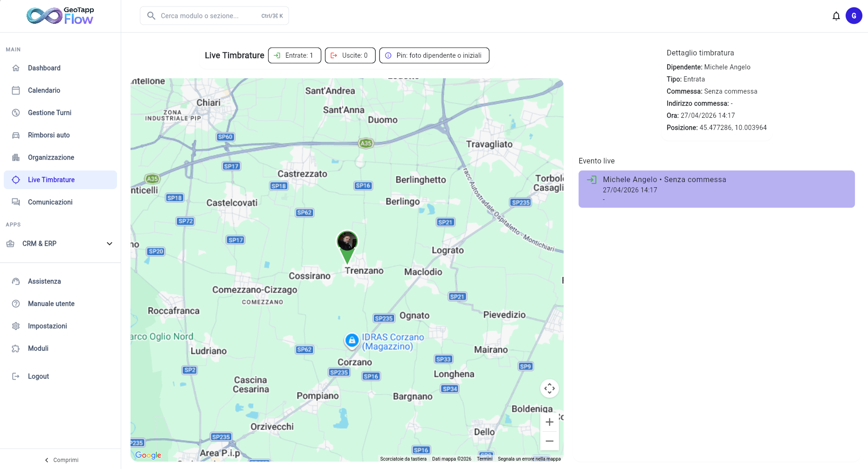868x469 pixels.
Task: Select Gestione Turni in the sidebar
Action: tap(50, 113)
